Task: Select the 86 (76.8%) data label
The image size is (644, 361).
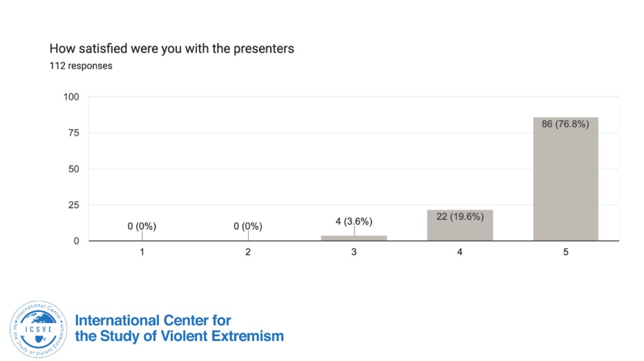Action: pos(565,125)
